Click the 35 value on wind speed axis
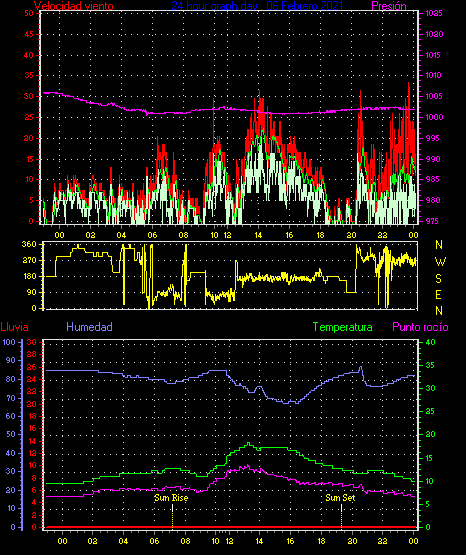Image resolution: width=466 pixels, height=555 pixels. click(x=29, y=75)
